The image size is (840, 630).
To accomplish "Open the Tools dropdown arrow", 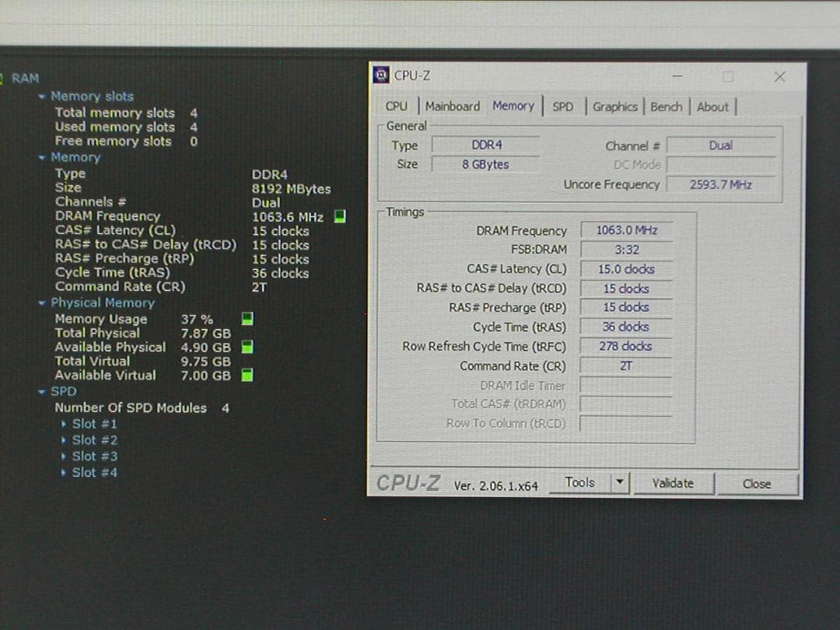I will 619,483.
